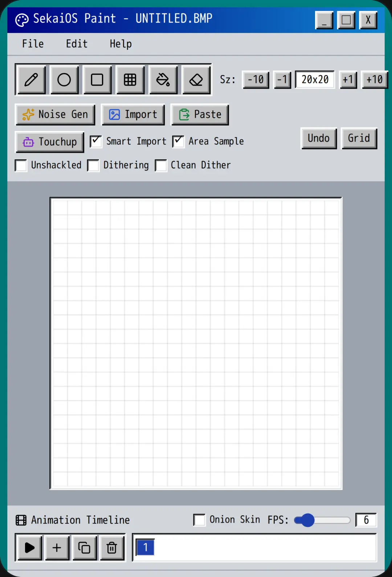
Task: Adjust the FPS slider handle
Action: (308, 520)
